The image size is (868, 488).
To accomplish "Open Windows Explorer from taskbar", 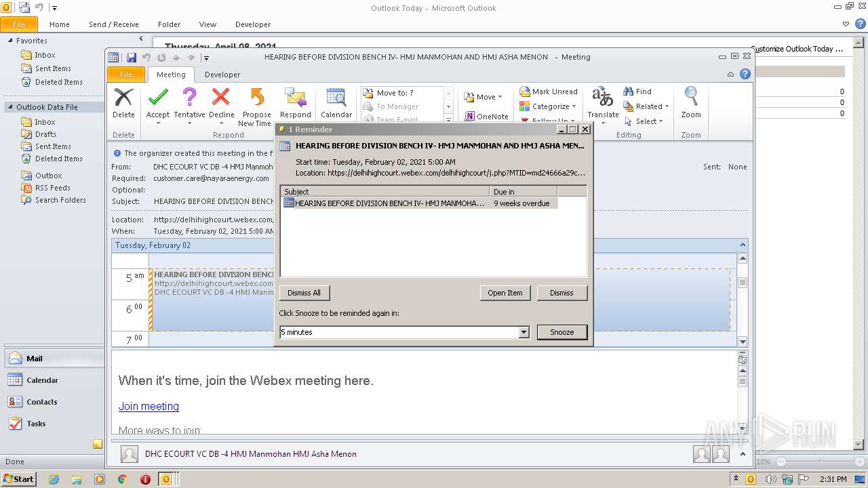I will click(77, 479).
